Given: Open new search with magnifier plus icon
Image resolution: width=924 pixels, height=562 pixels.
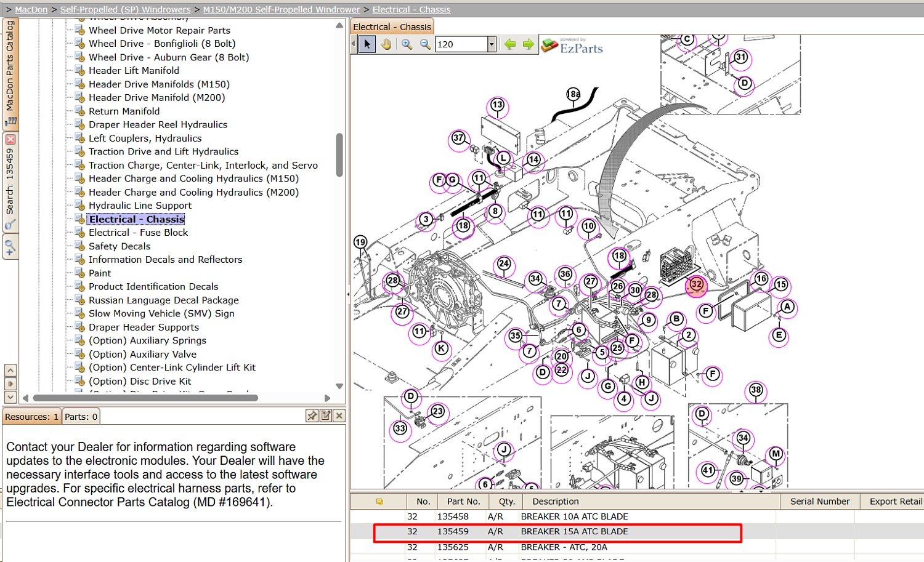Looking at the screenshot, I should (10, 247).
